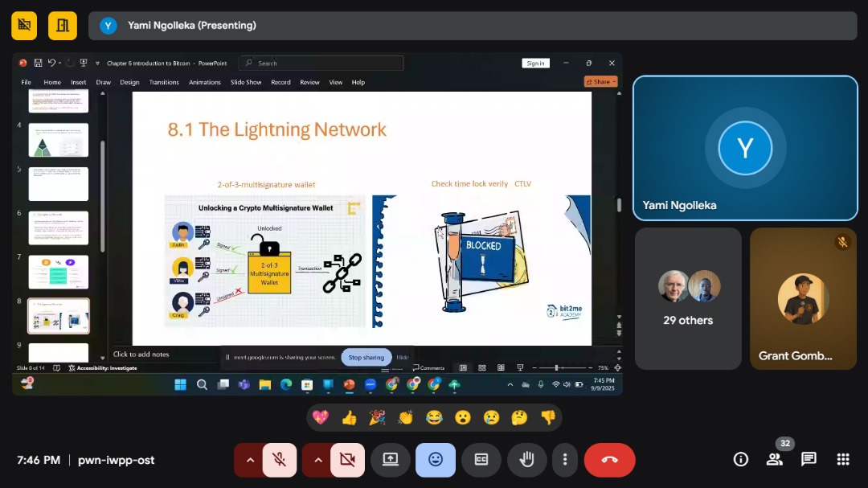Click the Save icon in PowerPoint title bar
The height and width of the screenshot is (488, 868).
pos(37,63)
